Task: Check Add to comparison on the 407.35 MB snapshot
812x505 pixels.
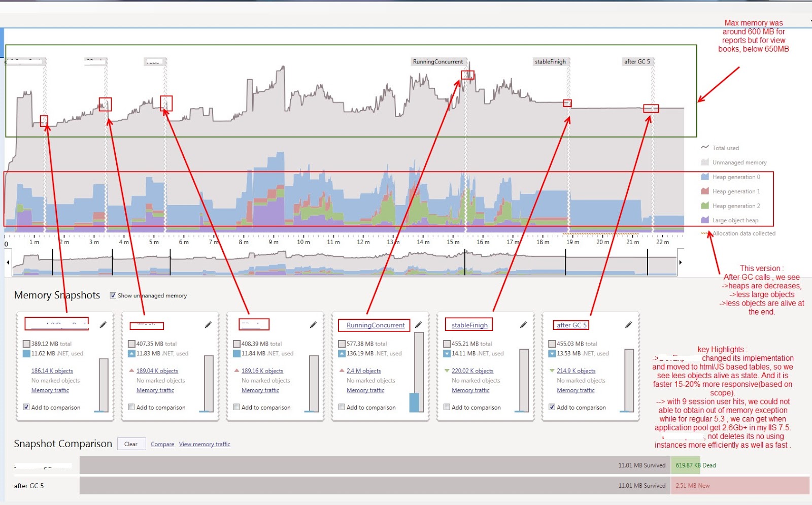Action: pos(131,407)
